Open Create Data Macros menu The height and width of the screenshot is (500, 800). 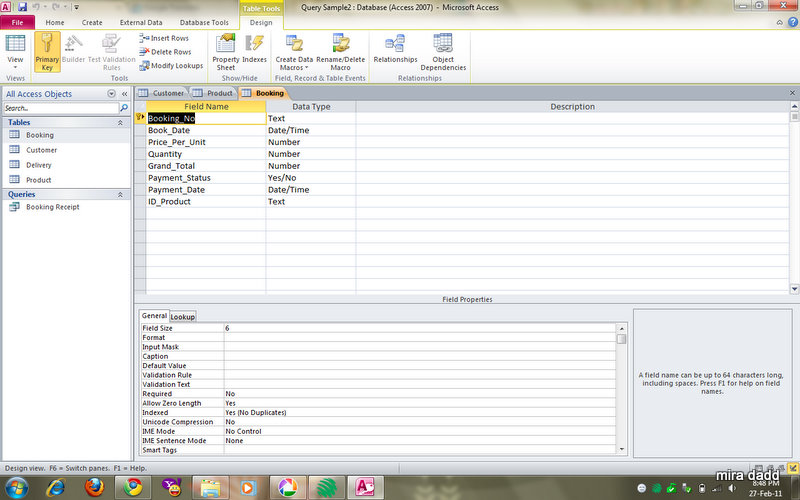294,52
